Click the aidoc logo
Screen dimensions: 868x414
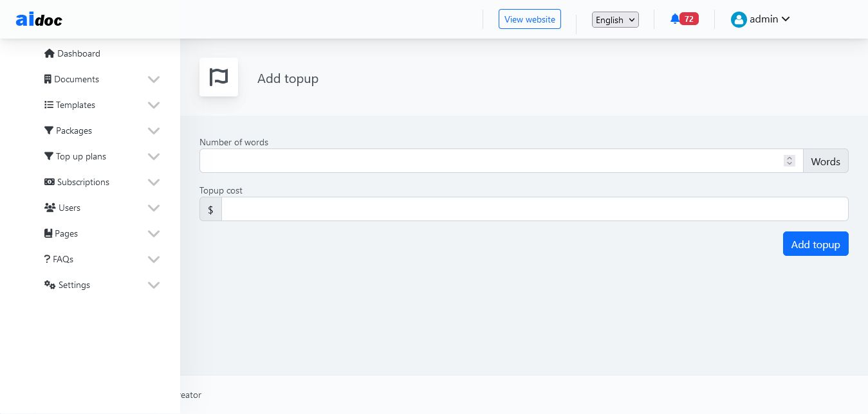point(39,20)
